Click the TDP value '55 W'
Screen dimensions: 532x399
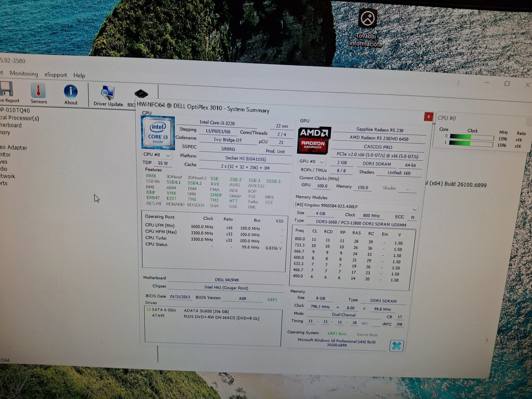(163, 163)
